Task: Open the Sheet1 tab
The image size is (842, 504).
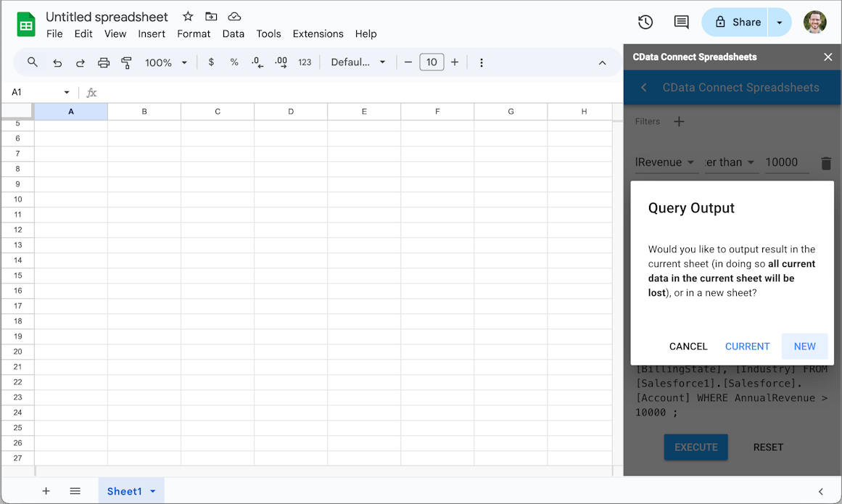Action: point(124,491)
